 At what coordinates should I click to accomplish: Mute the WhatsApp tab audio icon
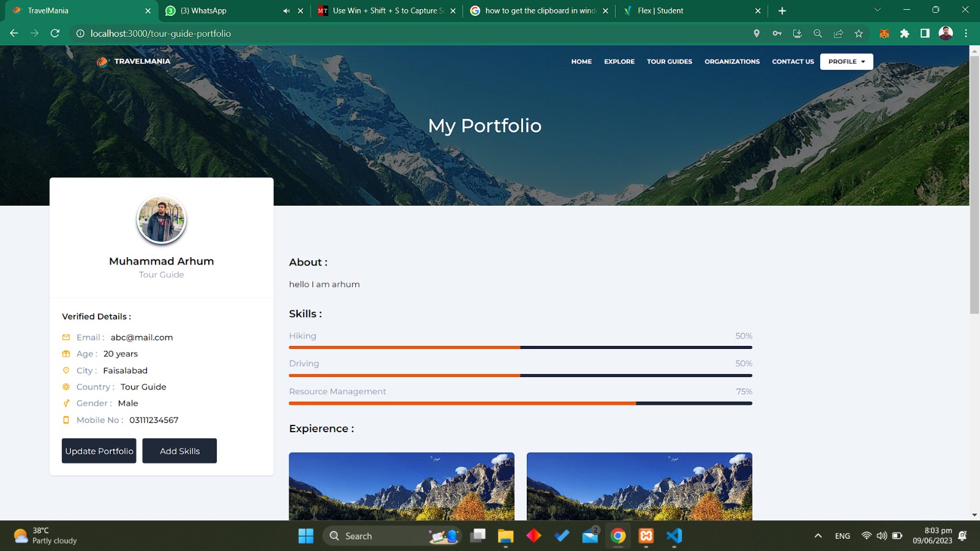tap(286, 10)
